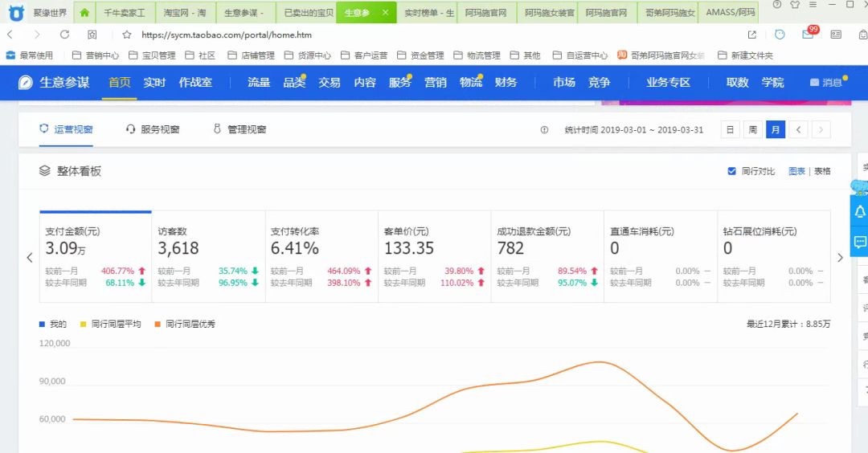Open the 宝贝管理 bookmark folder
The width and height of the screenshot is (868, 453).
152,55
